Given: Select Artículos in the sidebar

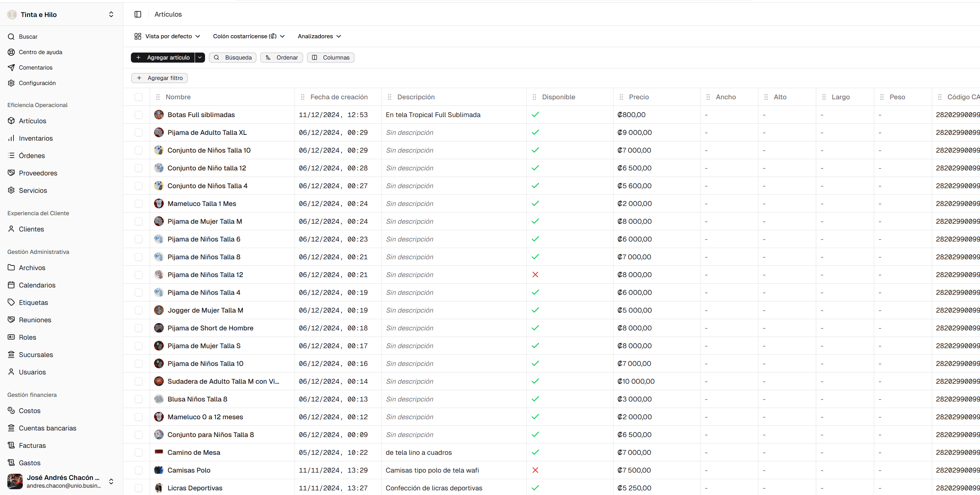Looking at the screenshot, I should (x=32, y=121).
